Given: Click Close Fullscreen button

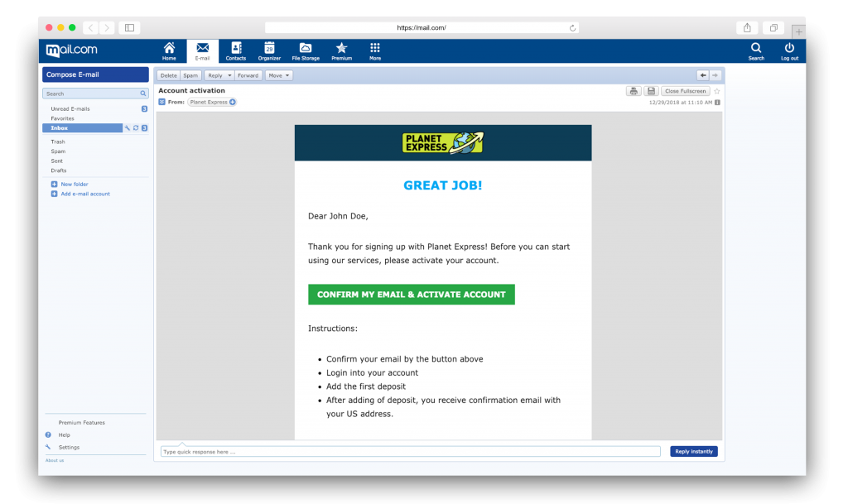Looking at the screenshot, I should pos(685,91).
